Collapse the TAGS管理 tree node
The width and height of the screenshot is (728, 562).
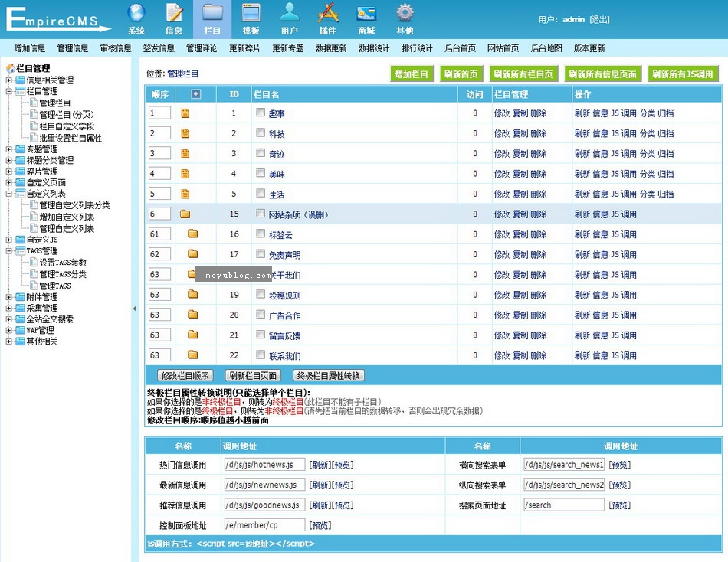[x=9, y=251]
